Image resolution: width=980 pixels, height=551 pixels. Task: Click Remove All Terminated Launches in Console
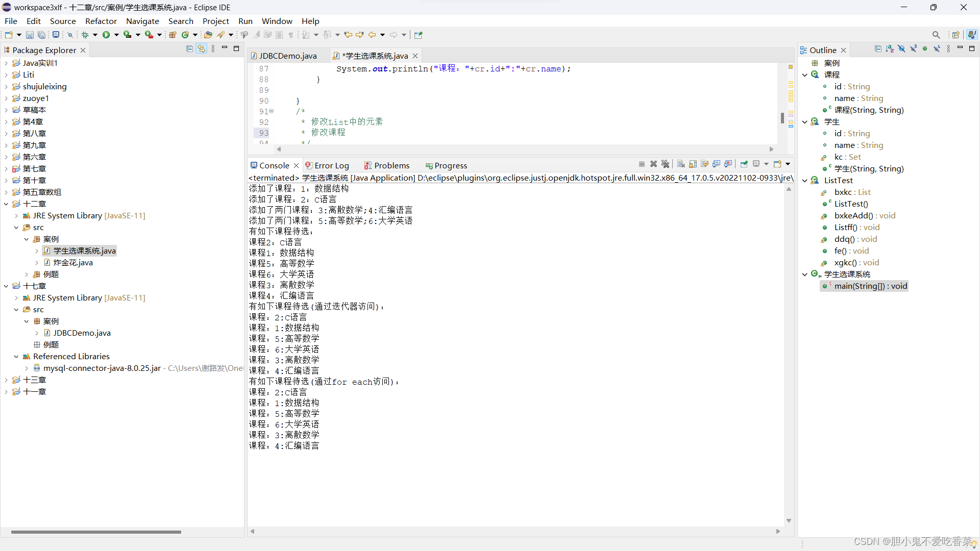[666, 164]
